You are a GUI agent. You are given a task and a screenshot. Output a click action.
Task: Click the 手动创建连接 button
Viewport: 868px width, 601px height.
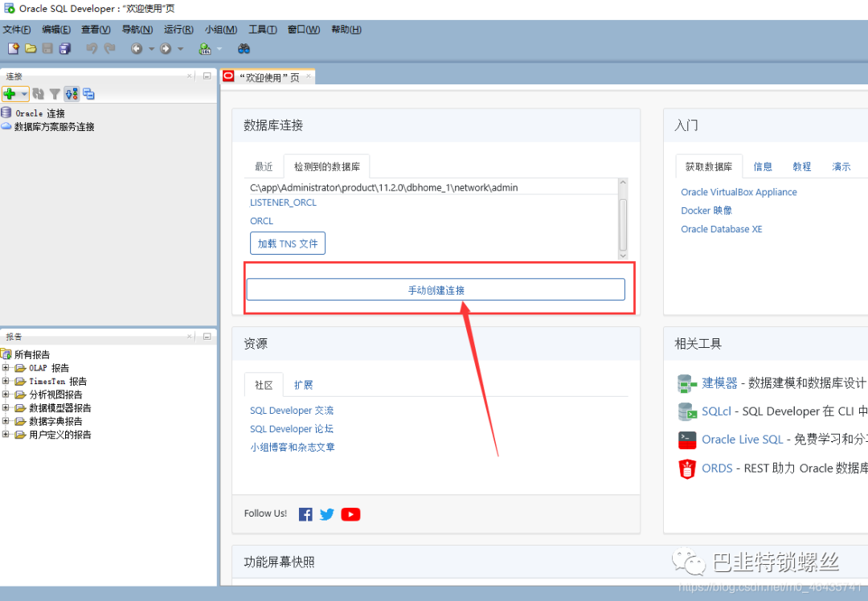[x=436, y=289]
